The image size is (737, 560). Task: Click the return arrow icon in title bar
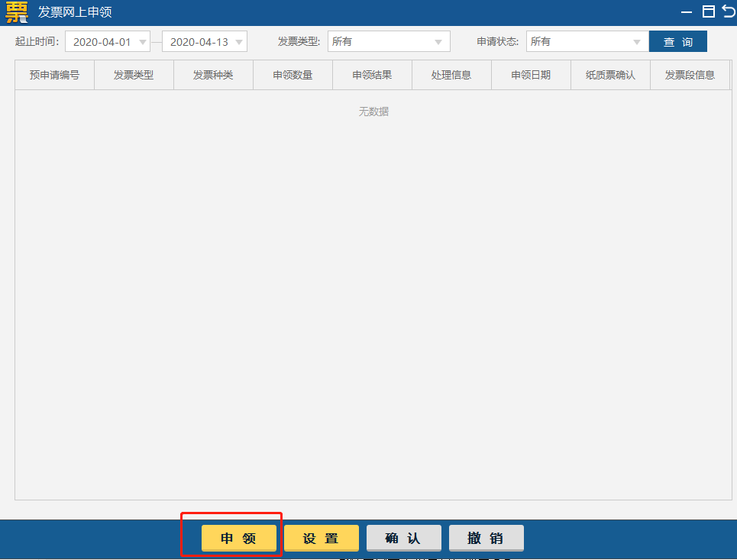729,11
